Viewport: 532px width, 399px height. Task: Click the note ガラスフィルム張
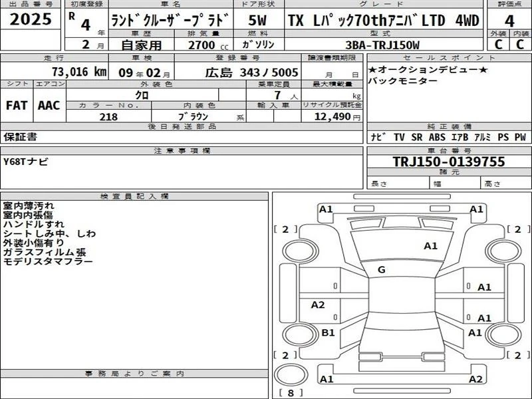coord(45,252)
